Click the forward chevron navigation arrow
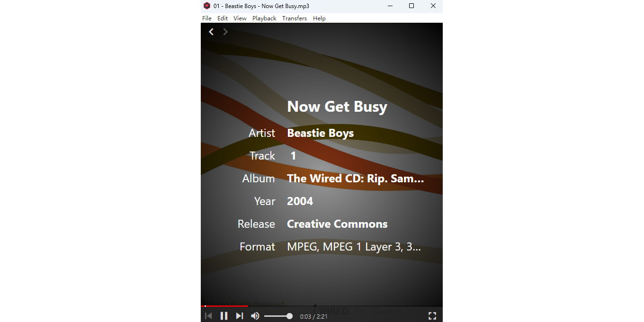The image size is (644, 322). point(225,32)
